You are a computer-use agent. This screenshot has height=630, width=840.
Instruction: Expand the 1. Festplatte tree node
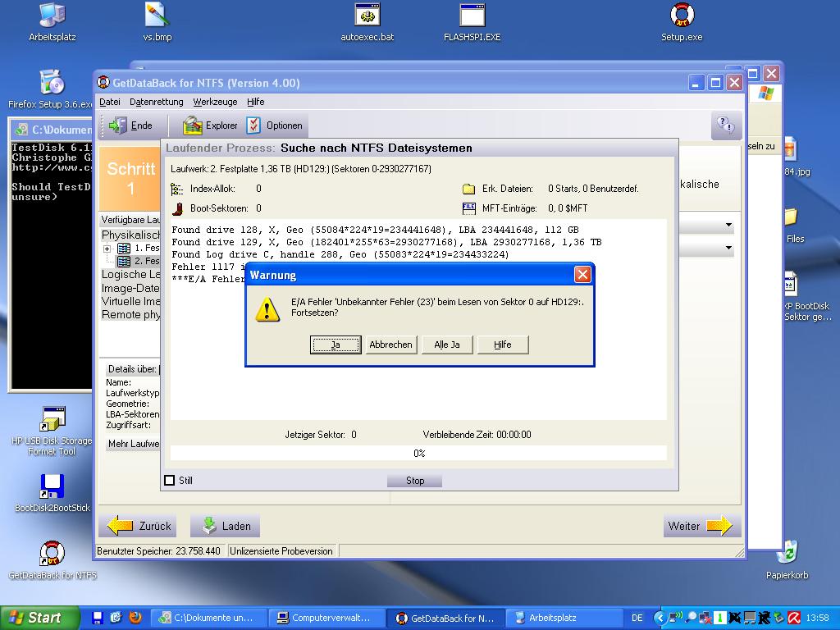coord(107,249)
